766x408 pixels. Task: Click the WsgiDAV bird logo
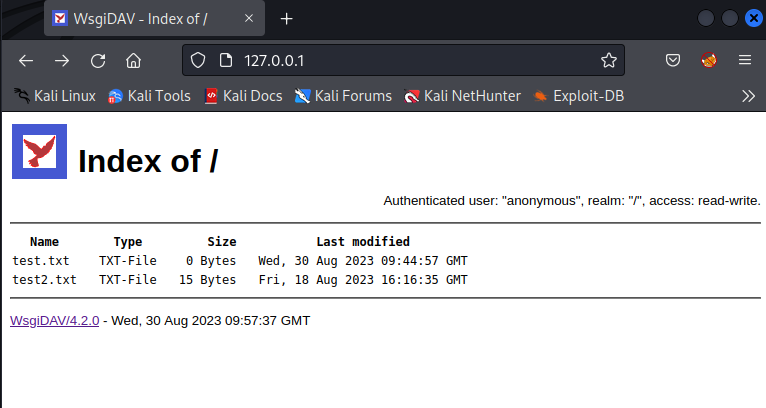tap(40, 151)
